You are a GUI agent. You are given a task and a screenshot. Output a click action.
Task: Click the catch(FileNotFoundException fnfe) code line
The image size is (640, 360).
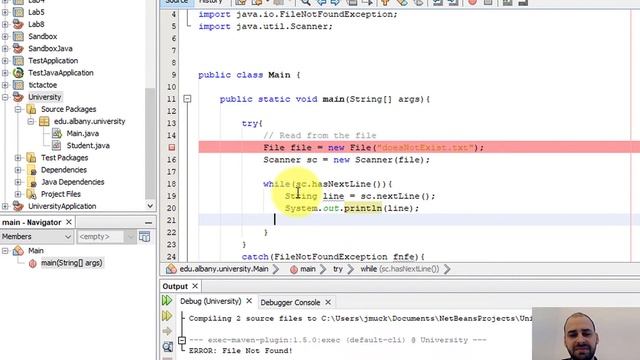[x=333, y=257]
